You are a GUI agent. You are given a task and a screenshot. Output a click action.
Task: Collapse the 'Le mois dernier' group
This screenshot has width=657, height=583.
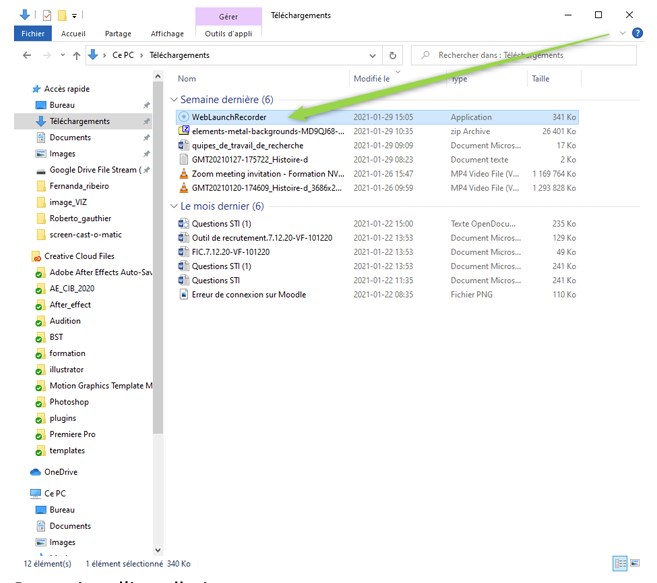coord(174,206)
